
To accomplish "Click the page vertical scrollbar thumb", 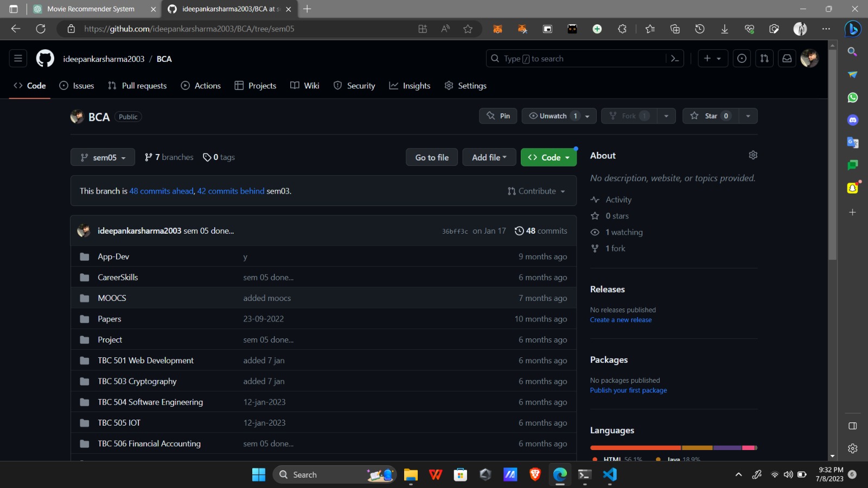I will tap(832, 156).
